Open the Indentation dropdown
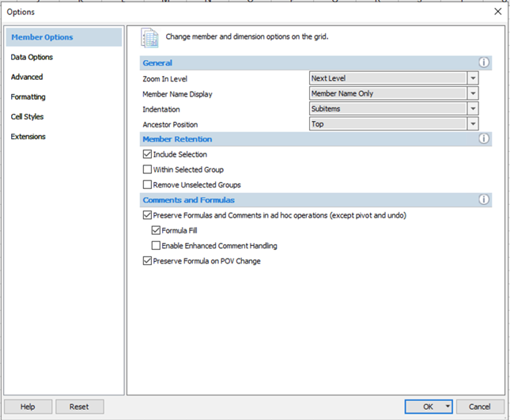This screenshot has height=420, width=510. point(473,109)
